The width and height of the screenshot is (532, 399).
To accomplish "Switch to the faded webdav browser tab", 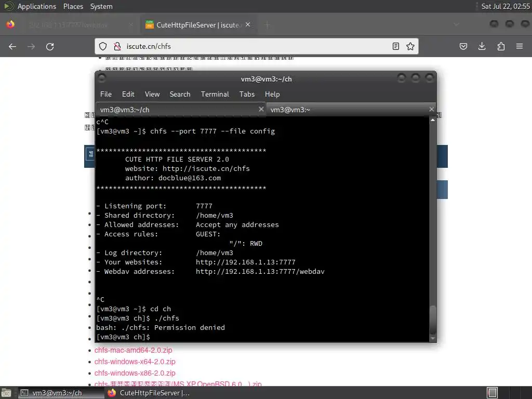I will coord(79,25).
